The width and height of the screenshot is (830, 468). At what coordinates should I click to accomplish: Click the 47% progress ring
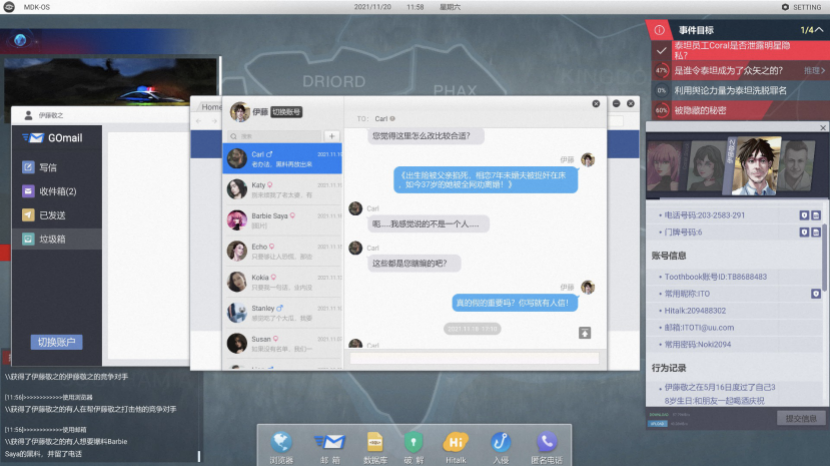(x=661, y=70)
